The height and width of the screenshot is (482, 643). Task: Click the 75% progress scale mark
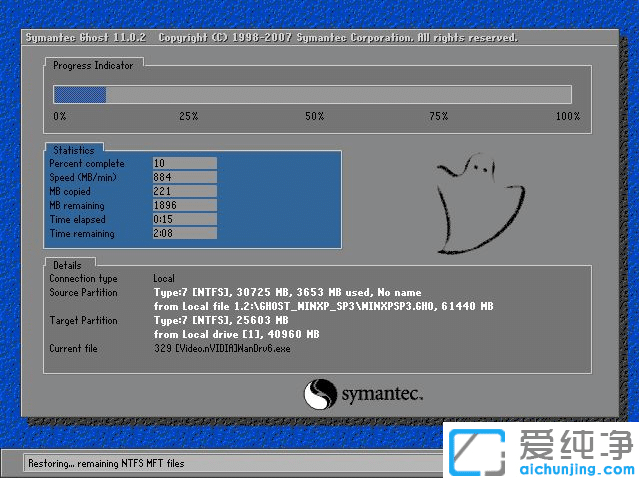(439, 116)
